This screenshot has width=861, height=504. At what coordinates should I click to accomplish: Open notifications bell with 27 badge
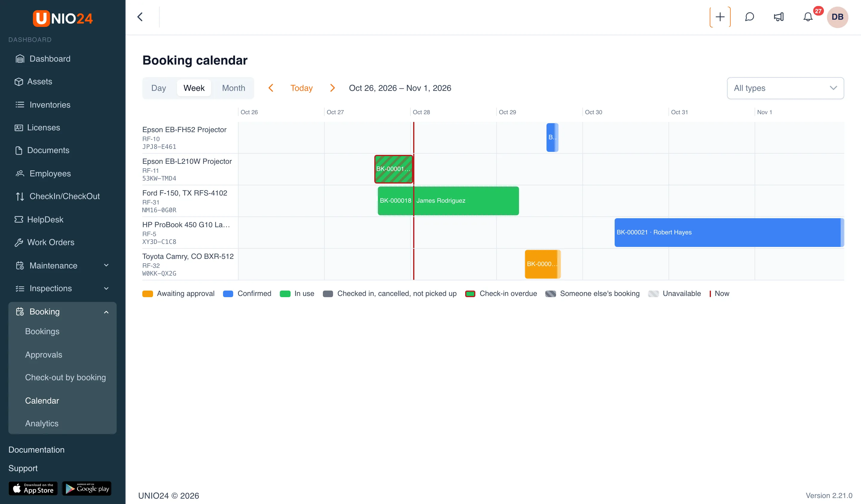click(x=808, y=17)
